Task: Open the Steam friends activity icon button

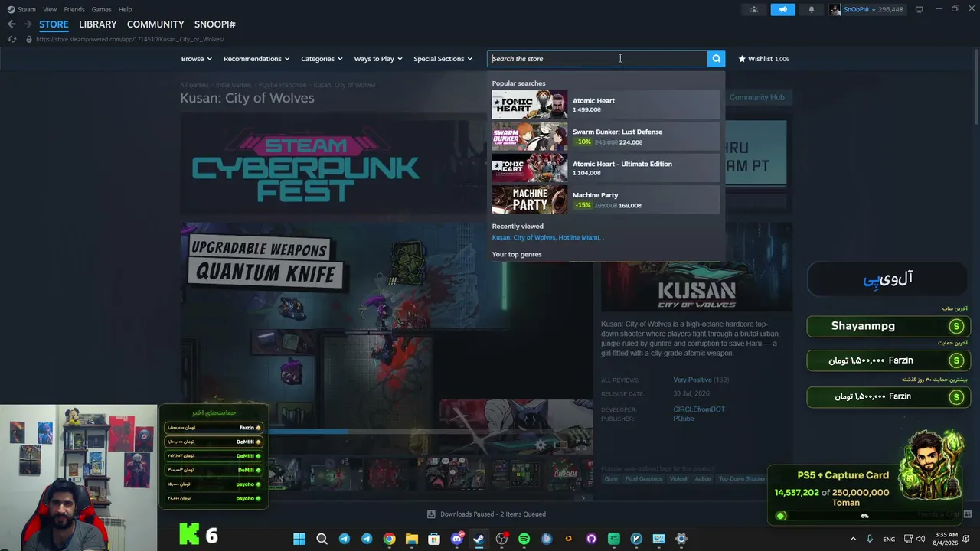Action: [754, 9]
